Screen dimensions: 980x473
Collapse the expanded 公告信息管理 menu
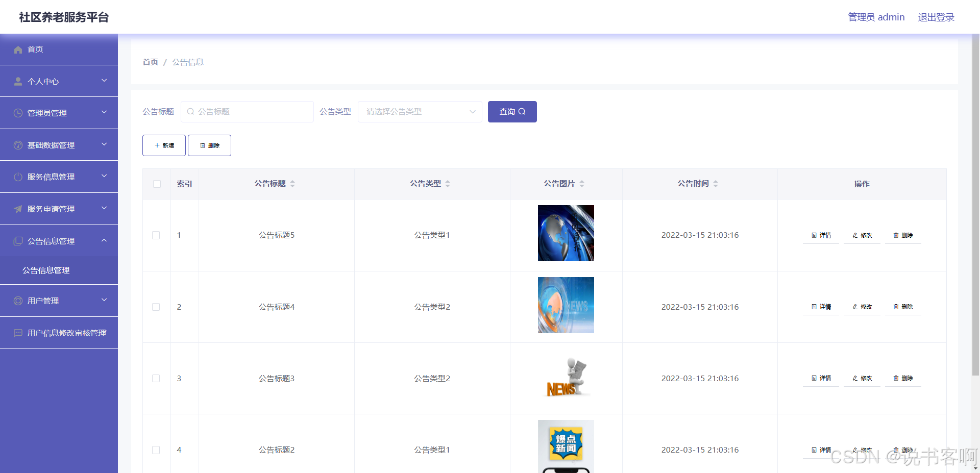[x=104, y=240]
